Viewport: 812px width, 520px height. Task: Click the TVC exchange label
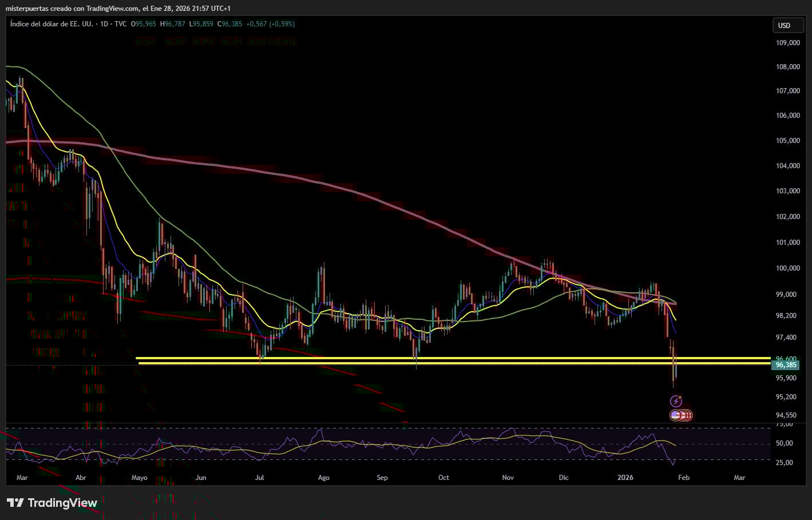click(121, 24)
